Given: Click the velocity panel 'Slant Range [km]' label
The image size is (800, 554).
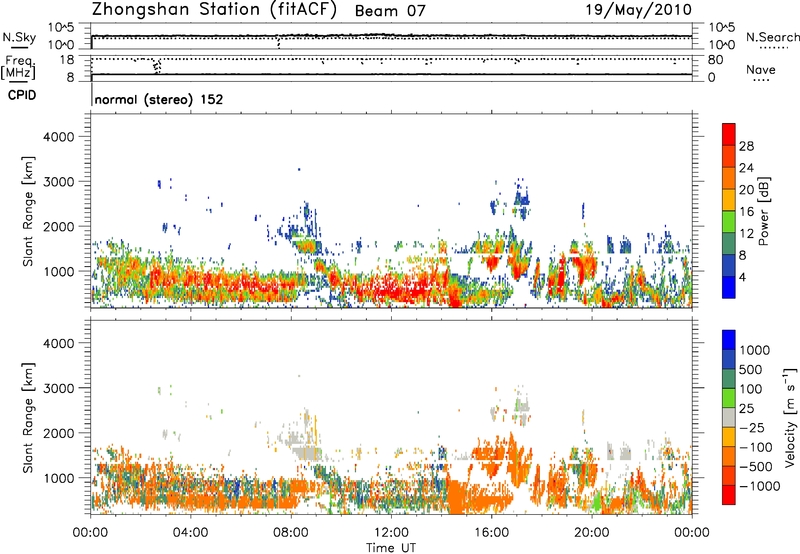Looking at the screenshot, I should pos(28,418).
